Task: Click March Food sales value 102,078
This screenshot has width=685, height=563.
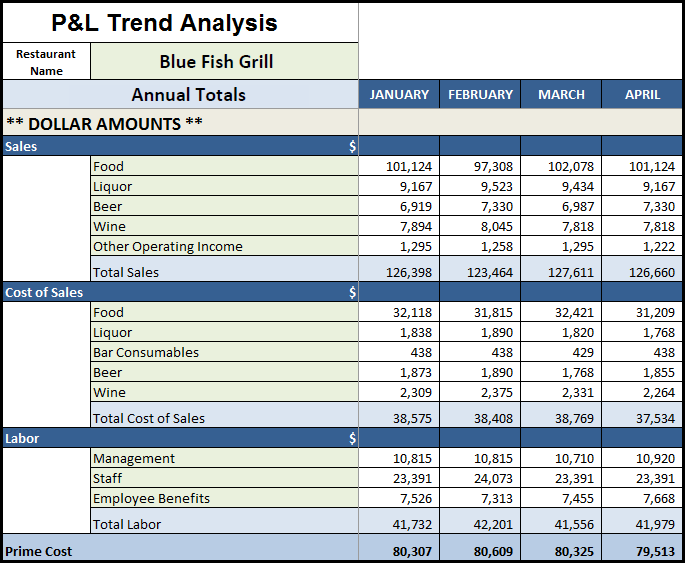Action: 561,166
